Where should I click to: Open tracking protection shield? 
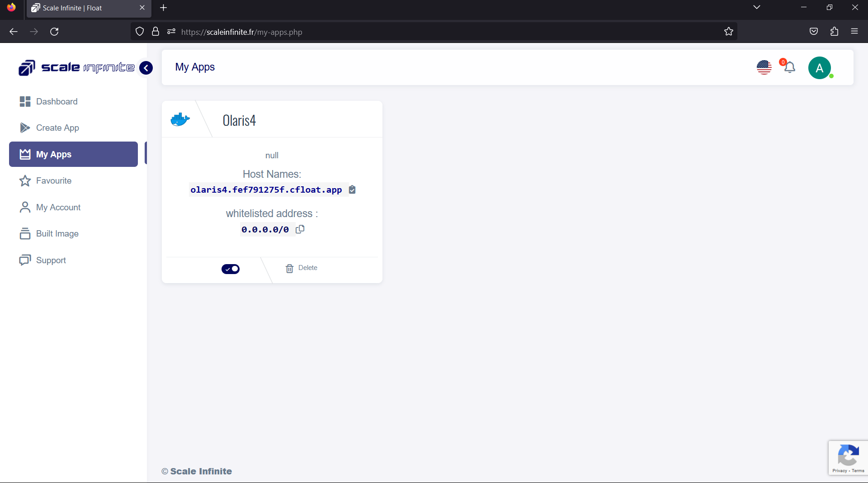(x=140, y=32)
